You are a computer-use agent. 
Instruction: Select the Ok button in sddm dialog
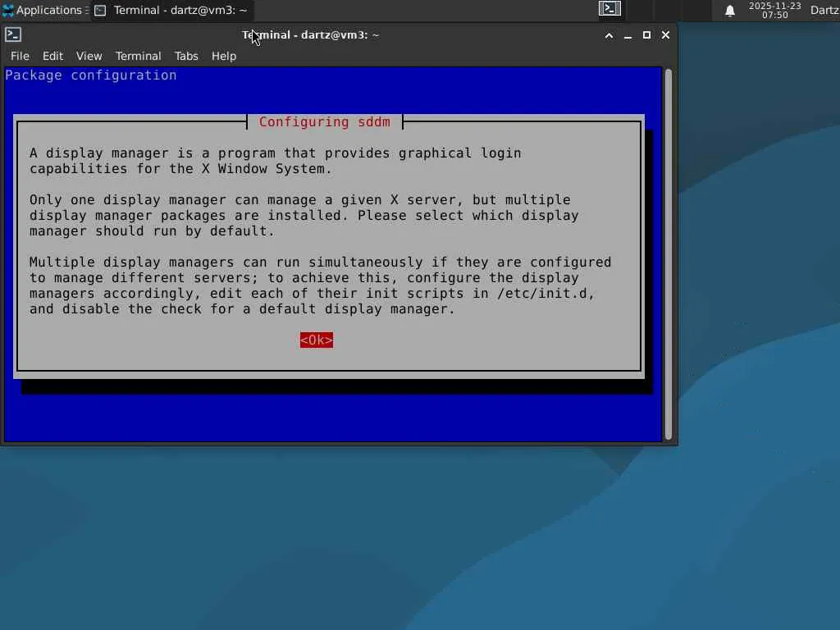tap(316, 340)
